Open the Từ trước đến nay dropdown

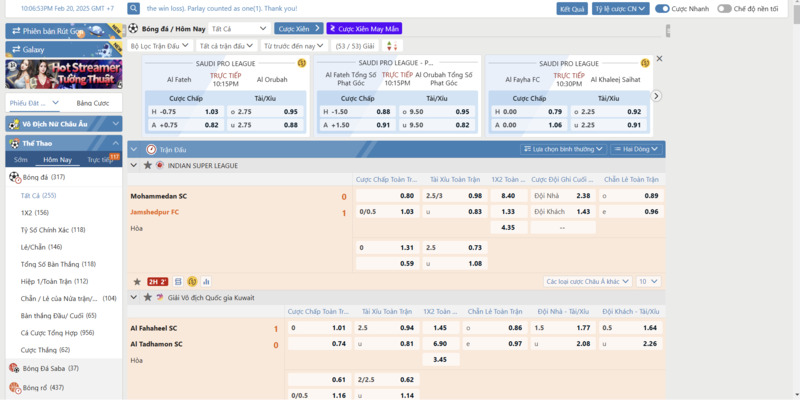(295, 46)
